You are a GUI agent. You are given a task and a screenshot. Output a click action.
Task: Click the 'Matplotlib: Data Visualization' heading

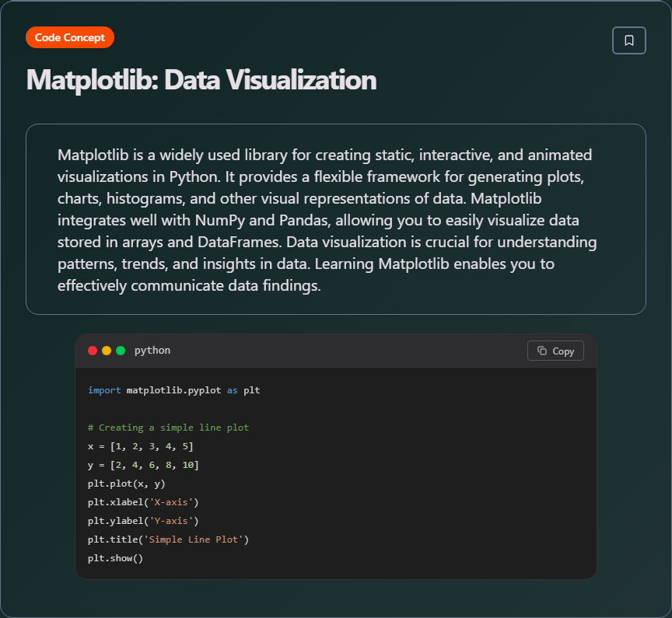pyautogui.click(x=201, y=80)
